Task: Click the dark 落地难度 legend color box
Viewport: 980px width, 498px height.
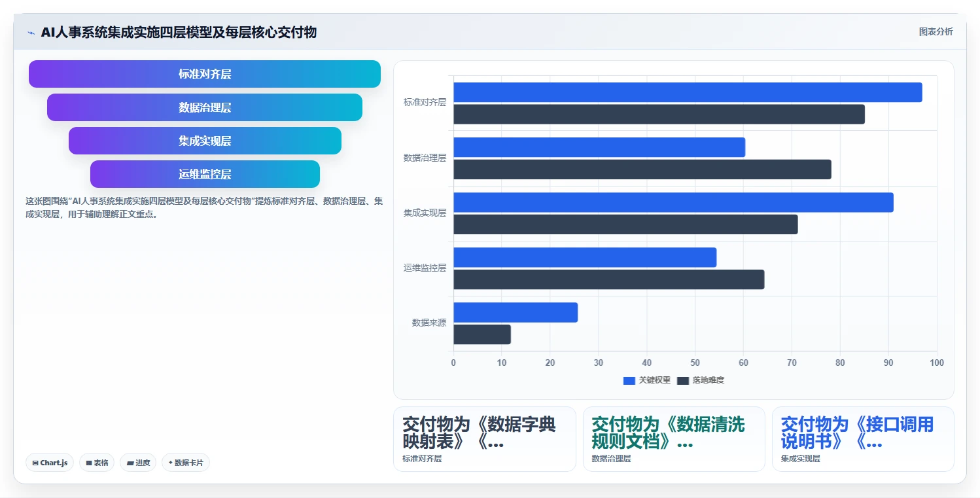Action: (683, 380)
